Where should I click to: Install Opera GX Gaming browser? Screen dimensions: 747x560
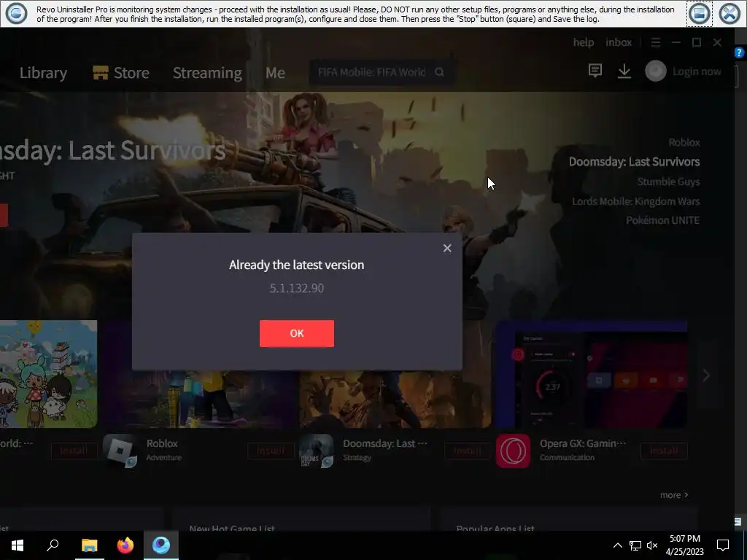pos(664,451)
